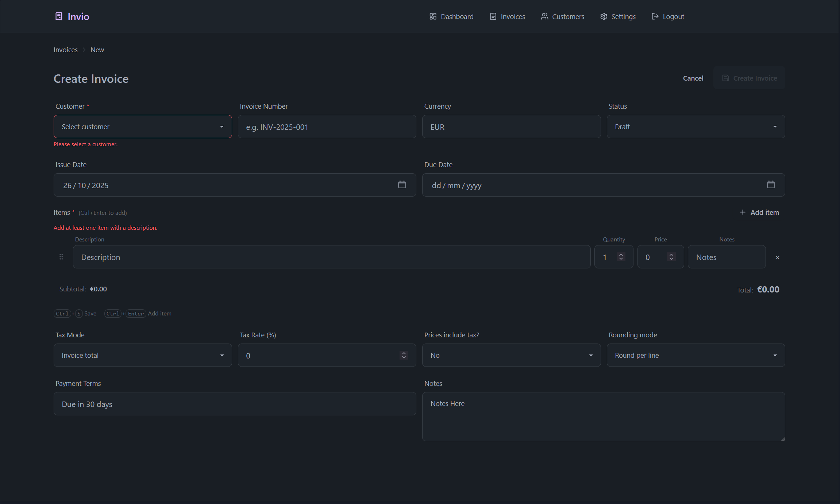The image size is (840, 504).
Task: Click the Invio logo icon
Action: coord(59,16)
